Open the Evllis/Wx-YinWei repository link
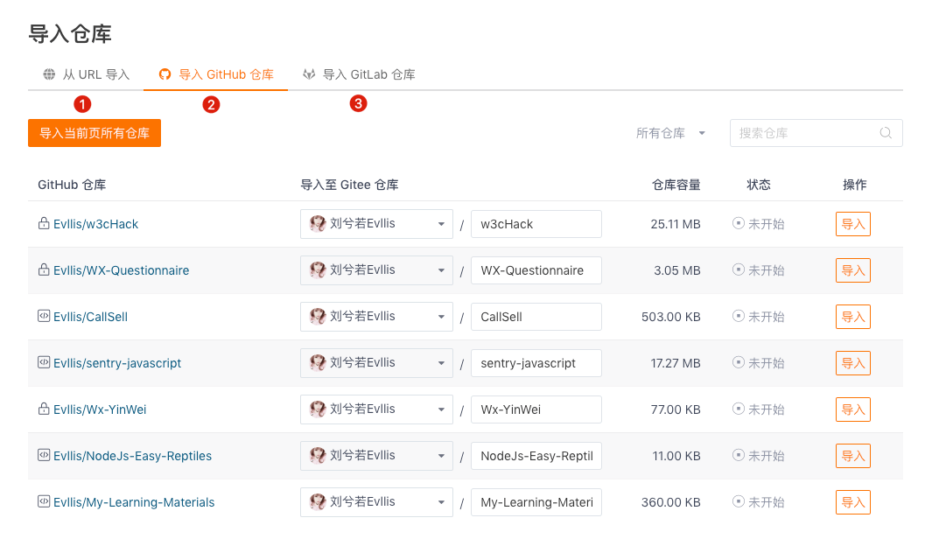 [100, 409]
